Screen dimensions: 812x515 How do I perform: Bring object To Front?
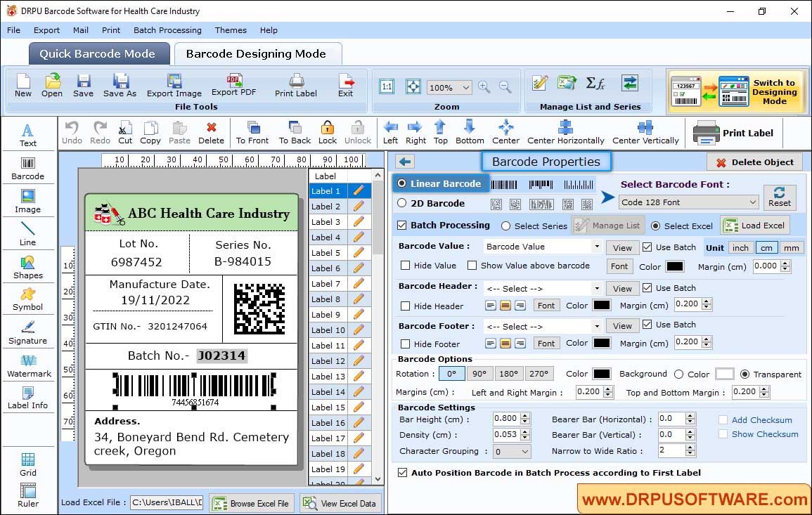[252, 133]
